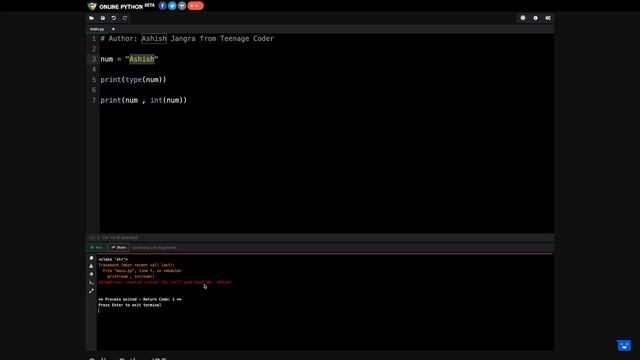Click the grey email share icon

pos(182,6)
